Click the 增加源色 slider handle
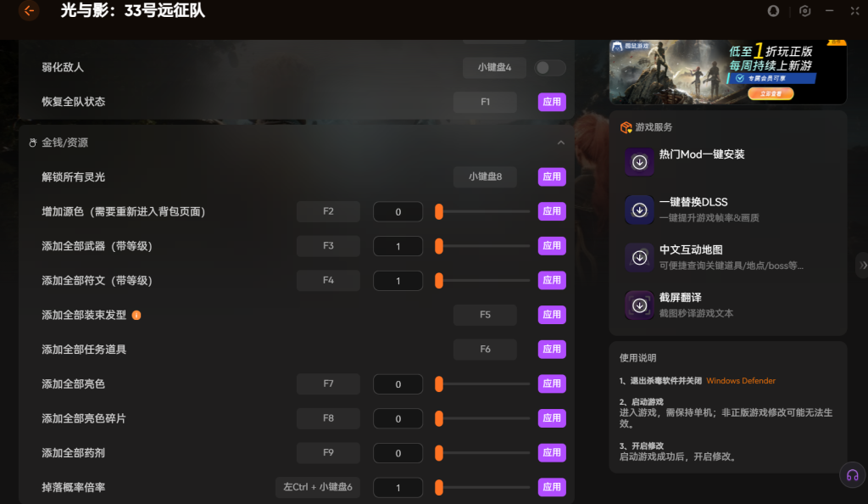 pos(439,211)
